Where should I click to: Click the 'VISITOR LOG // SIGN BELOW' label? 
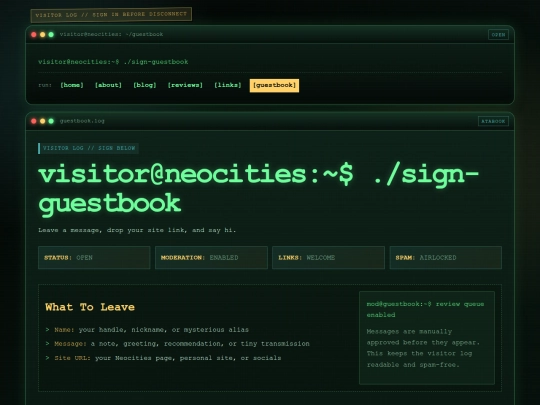[x=89, y=148]
